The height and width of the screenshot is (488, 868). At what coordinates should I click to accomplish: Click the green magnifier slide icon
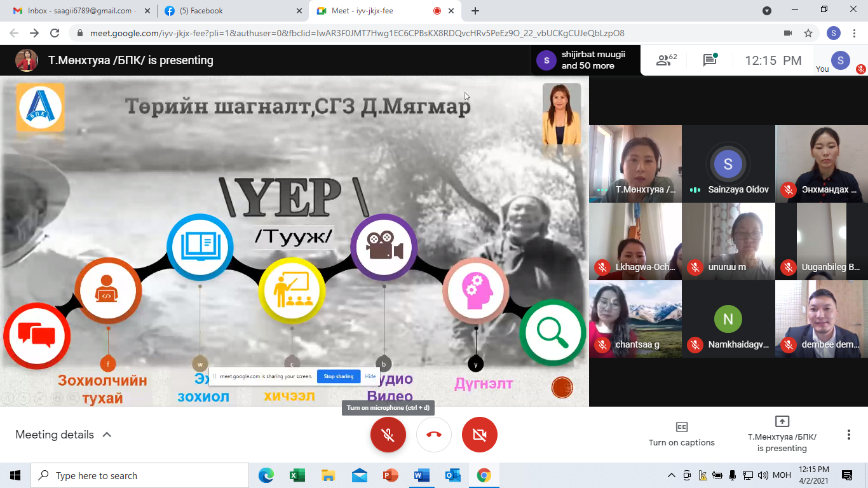point(553,333)
